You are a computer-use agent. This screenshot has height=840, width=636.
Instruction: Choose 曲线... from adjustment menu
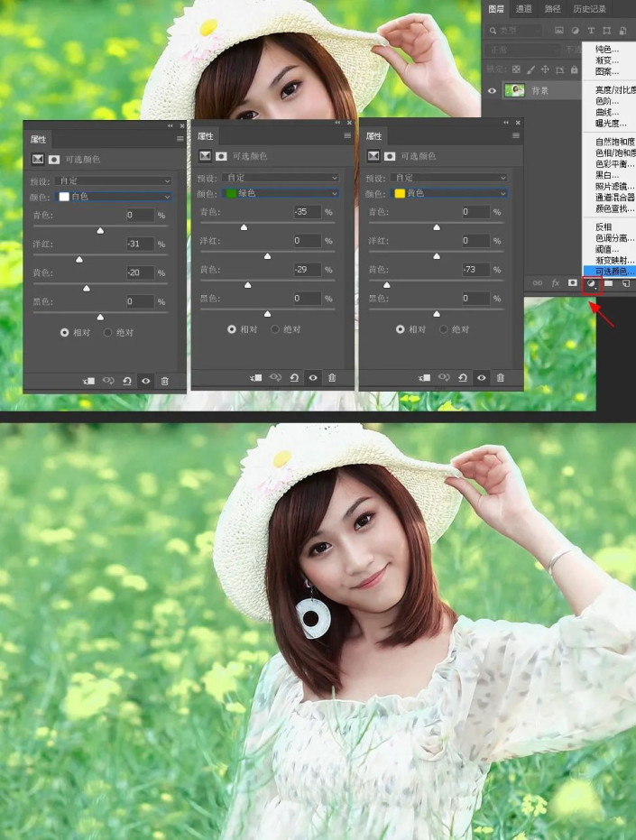pyautogui.click(x=610, y=112)
